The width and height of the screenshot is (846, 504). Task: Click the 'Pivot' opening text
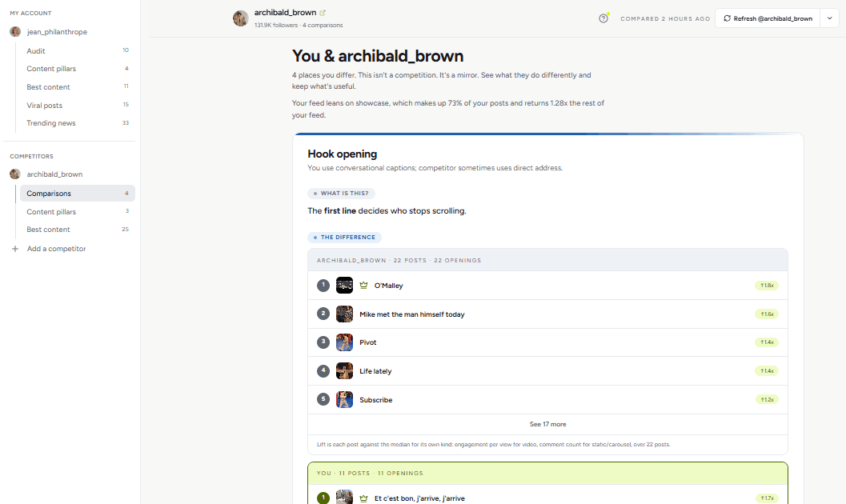(368, 342)
